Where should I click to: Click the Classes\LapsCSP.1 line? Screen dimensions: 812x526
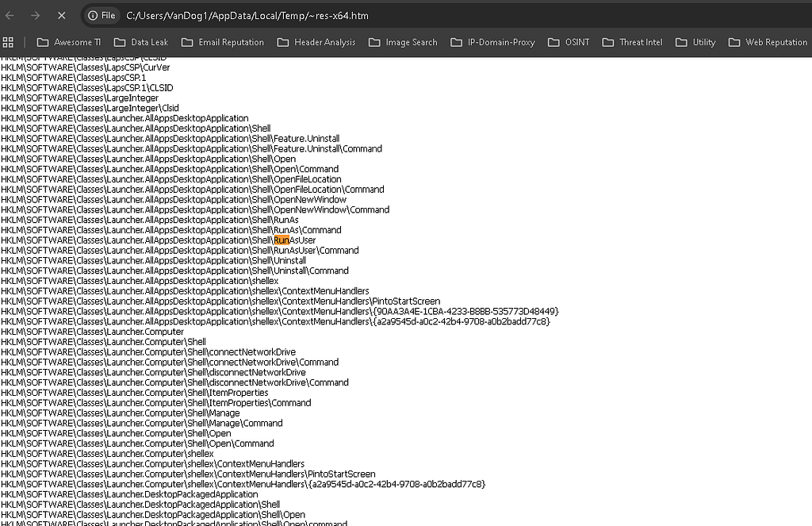click(74, 78)
